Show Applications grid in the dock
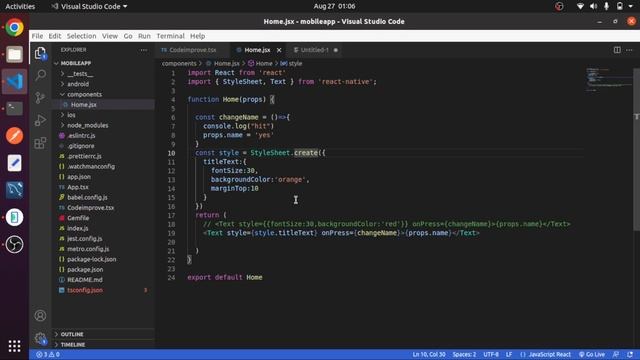640x360 pixels. (x=14, y=346)
